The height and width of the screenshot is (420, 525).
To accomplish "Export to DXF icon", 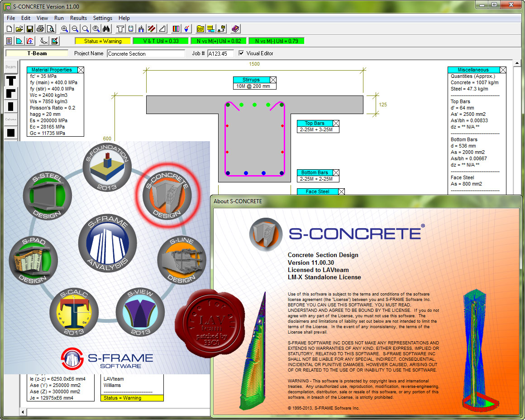I will pyautogui.click(x=200, y=29).
